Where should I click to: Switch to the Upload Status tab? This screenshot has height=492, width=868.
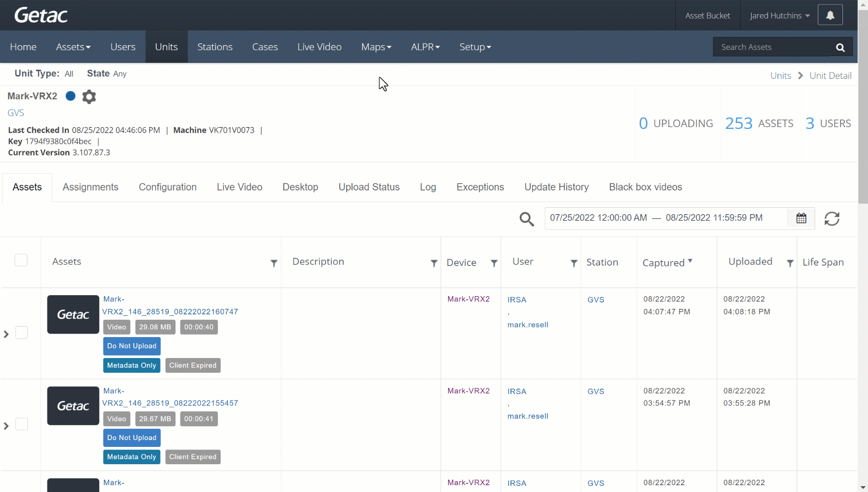pyautogui.click(x=369, y=187)
